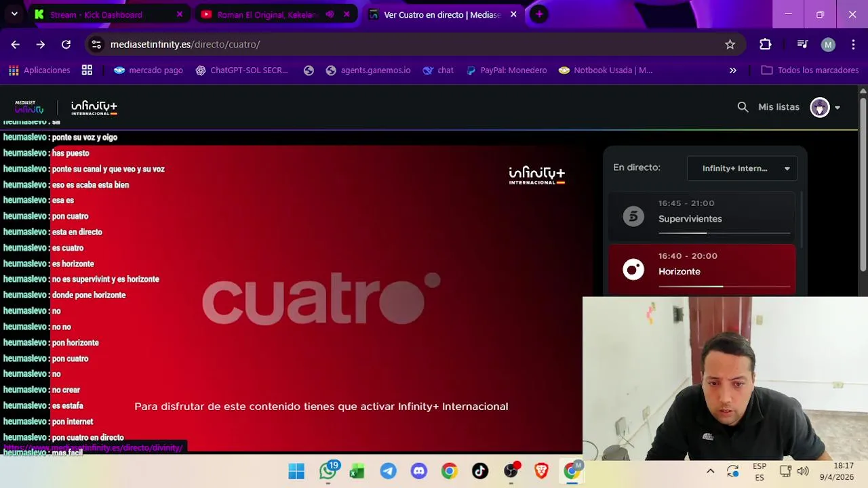Open Mis listas
This screenshot has height=488, width=868.
778,107
